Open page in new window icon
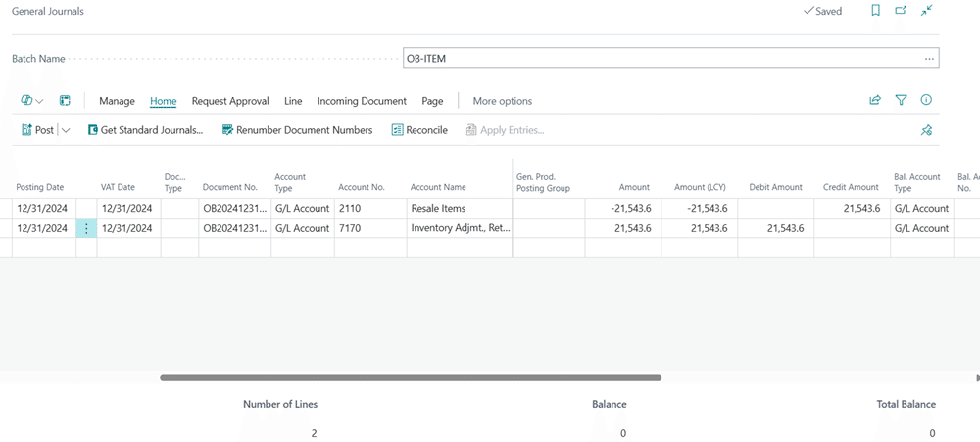Viewport: 980px width, 442px height. coord(901,11)
